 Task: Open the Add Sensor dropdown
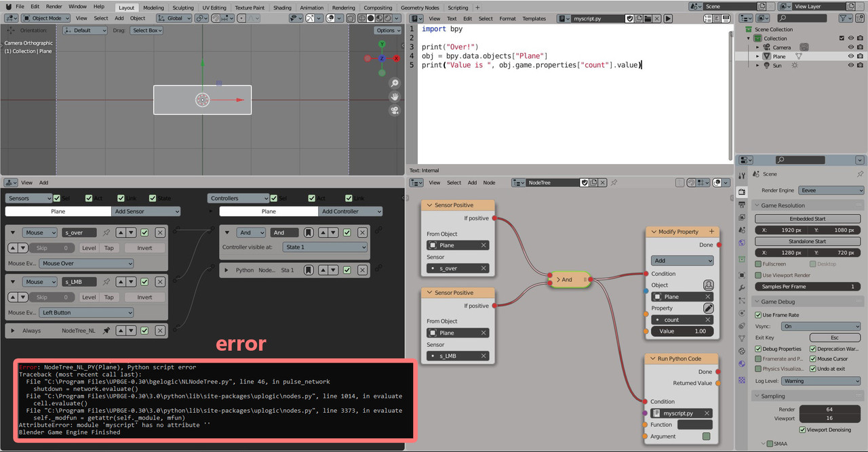(145, 211)
